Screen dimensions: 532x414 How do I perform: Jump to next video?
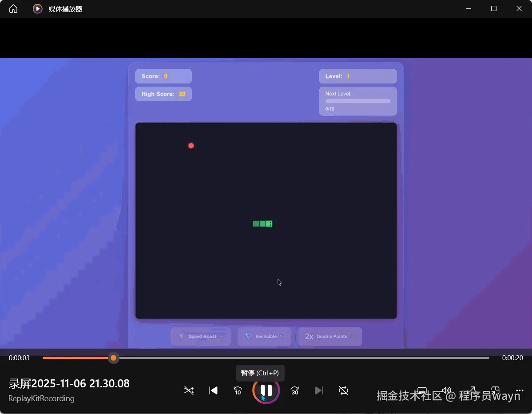[319, 390]
